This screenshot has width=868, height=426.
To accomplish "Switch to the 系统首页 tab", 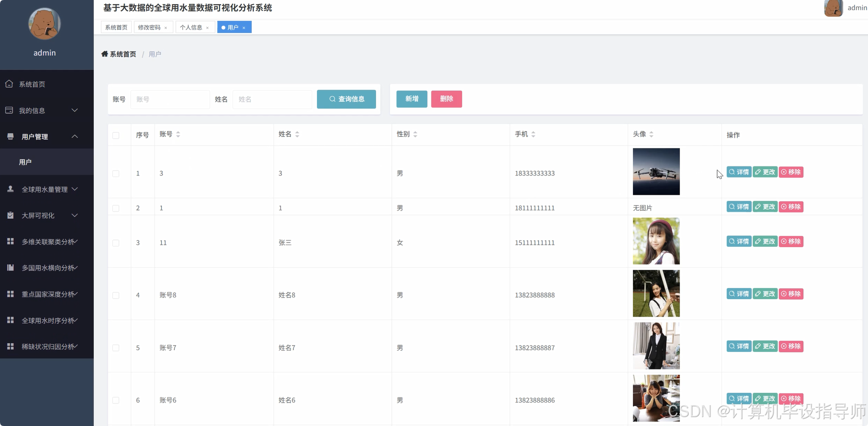I will tap(116, 27).
